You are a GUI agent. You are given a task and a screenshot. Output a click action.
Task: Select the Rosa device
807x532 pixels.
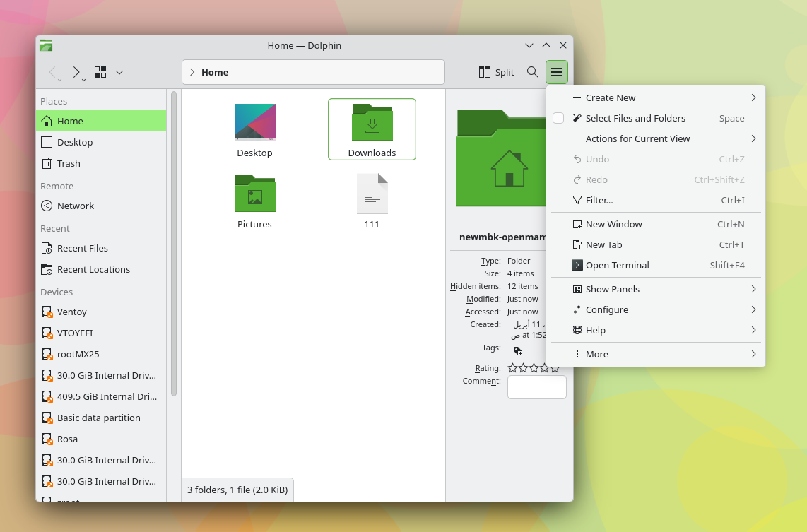coord(101,439)
